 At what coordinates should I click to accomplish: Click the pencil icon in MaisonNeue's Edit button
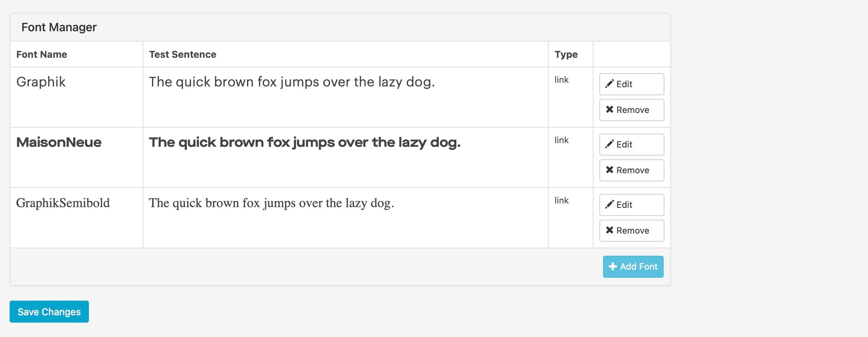(609, 144)
